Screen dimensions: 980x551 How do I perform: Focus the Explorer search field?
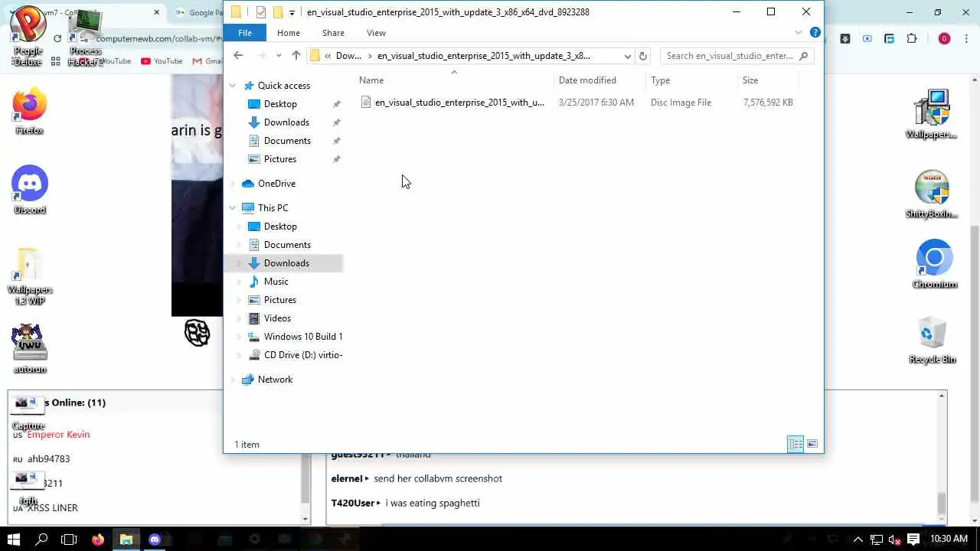(729, 56)
